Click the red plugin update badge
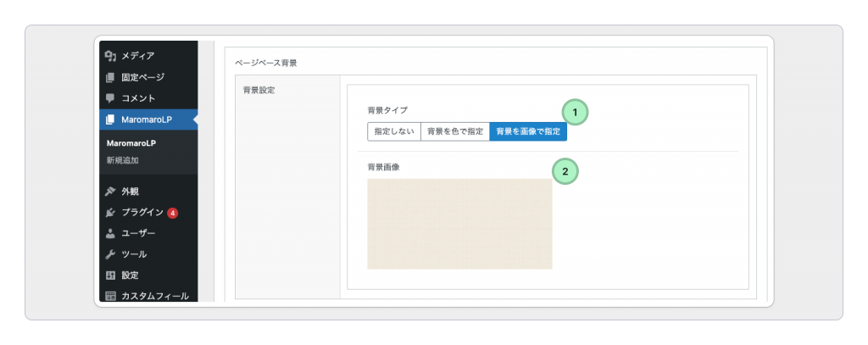The image size is (868, 345). [172, 212]
